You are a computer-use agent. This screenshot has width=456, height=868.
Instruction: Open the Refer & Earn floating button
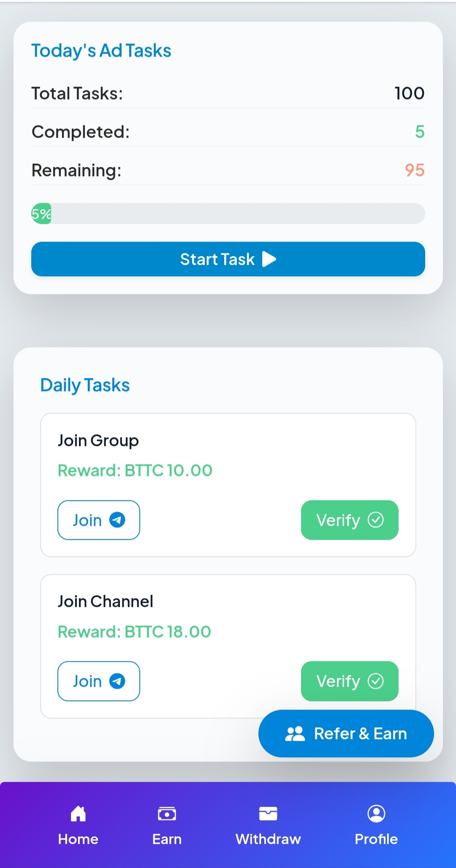[x=346, y=734]
